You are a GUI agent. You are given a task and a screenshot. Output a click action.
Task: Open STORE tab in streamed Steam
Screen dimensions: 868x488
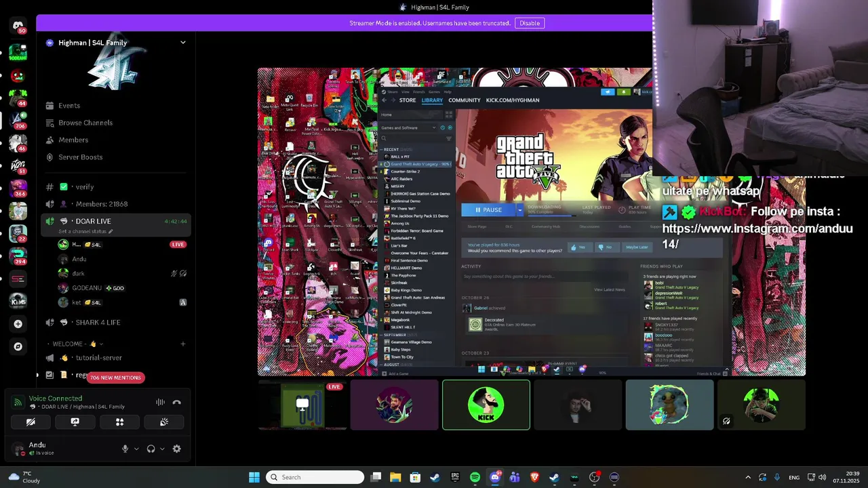pyautogui.click(x=408, y=100)
